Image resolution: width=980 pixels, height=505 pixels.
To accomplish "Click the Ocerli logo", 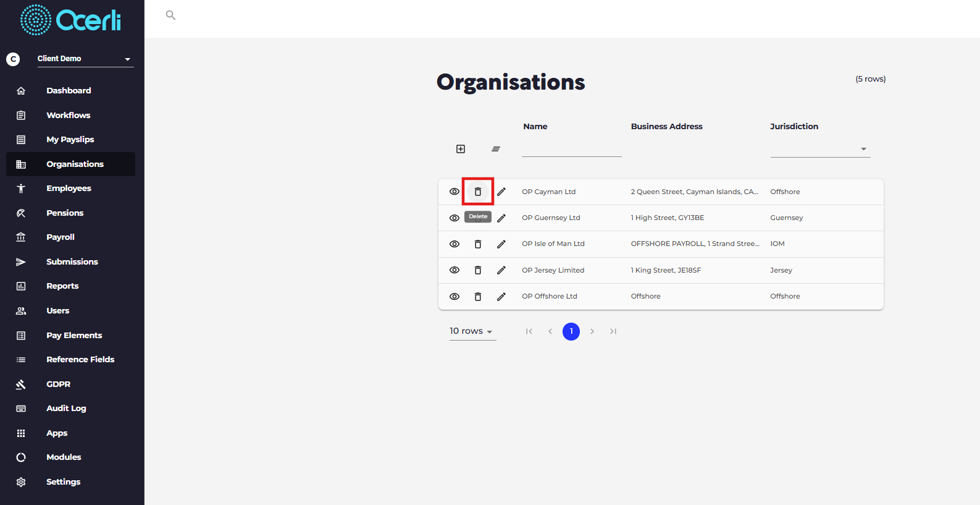I will 71,20.
